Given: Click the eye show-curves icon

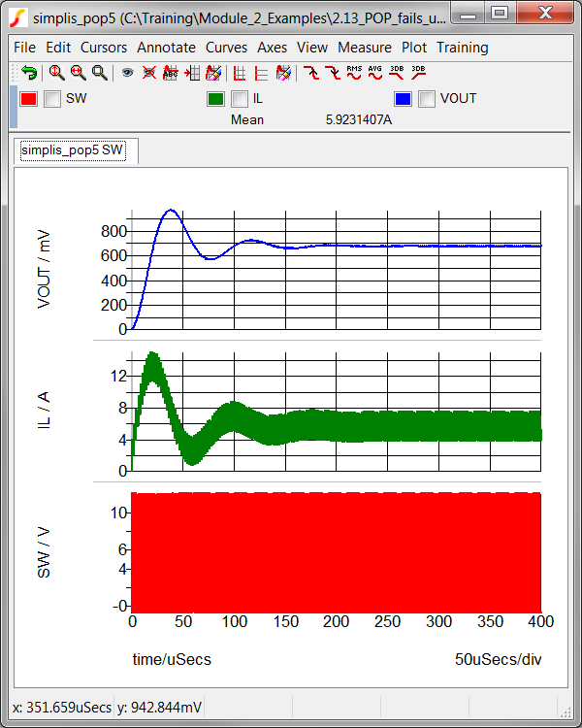Looking at the screenshot, I should coord(128,73).
